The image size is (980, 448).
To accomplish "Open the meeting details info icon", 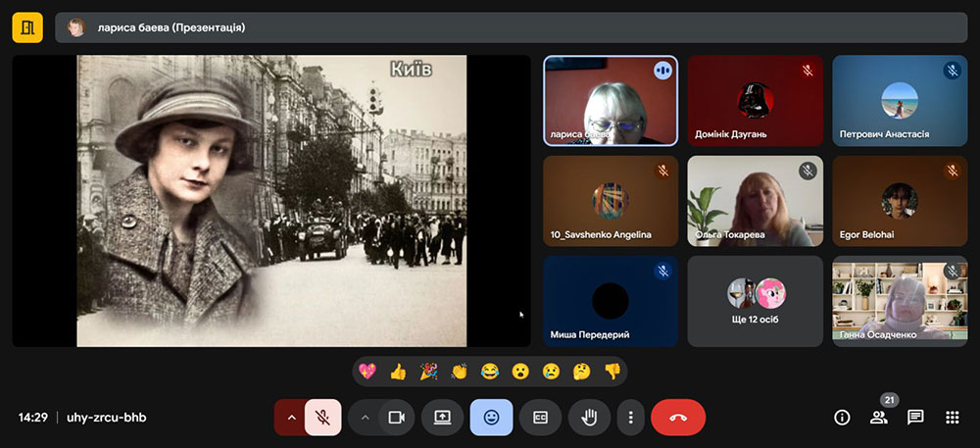I will (x=842, y=418).
